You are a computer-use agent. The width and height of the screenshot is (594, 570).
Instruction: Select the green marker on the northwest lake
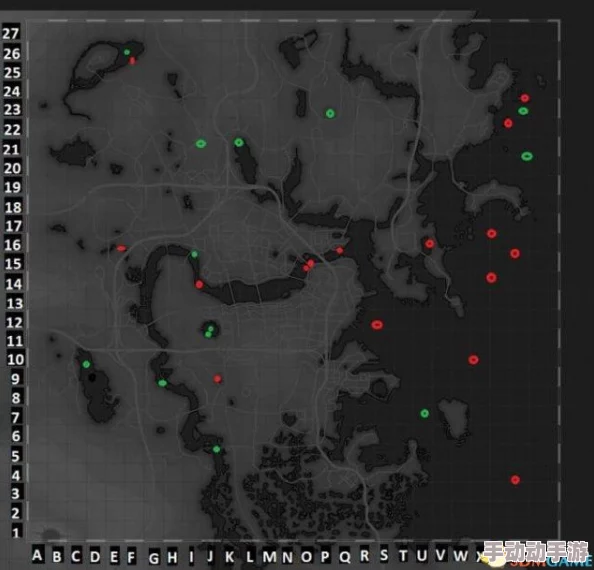click(127, 52)
